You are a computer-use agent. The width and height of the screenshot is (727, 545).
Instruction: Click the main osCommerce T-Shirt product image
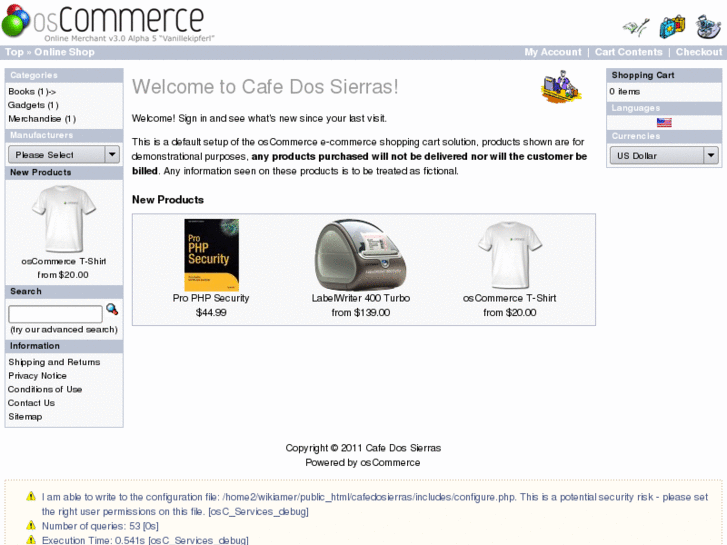(x=510, y=255)
